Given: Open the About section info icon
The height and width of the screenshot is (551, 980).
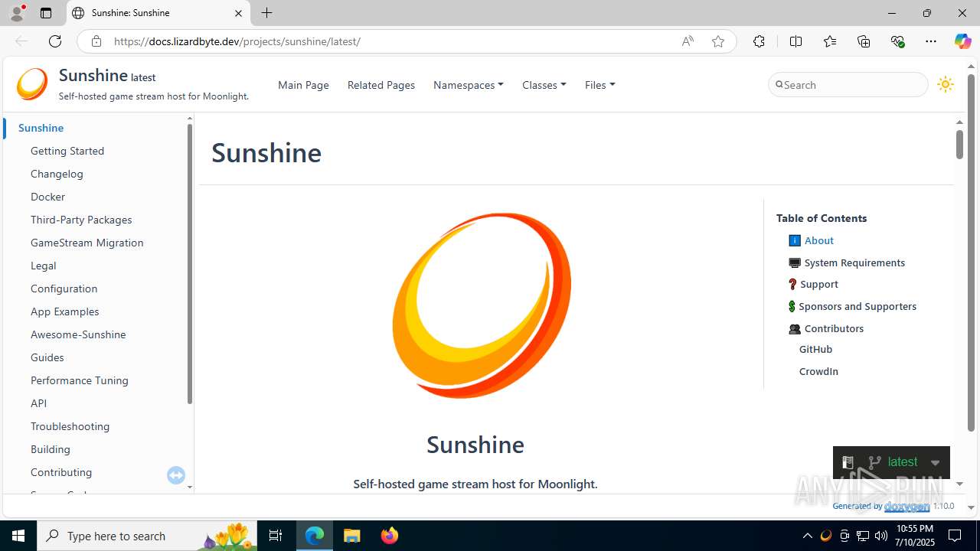Looking at the screenshot, I should [795, 240].
